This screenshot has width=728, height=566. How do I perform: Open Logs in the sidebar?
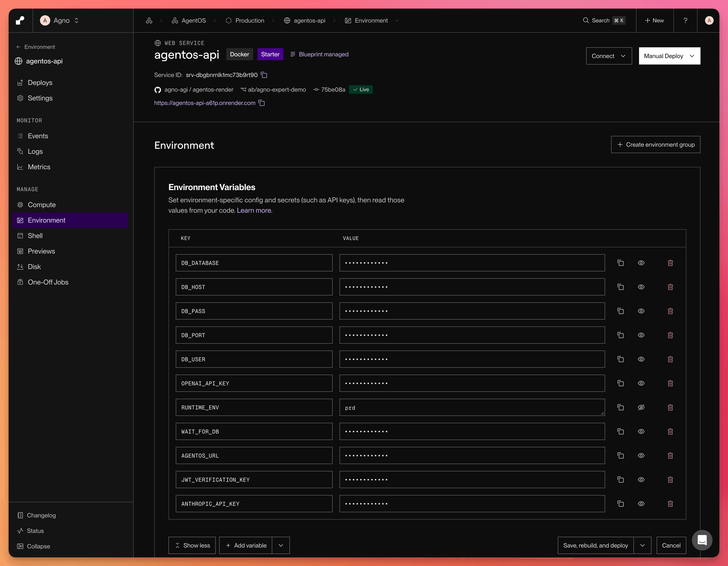[35, 151]
